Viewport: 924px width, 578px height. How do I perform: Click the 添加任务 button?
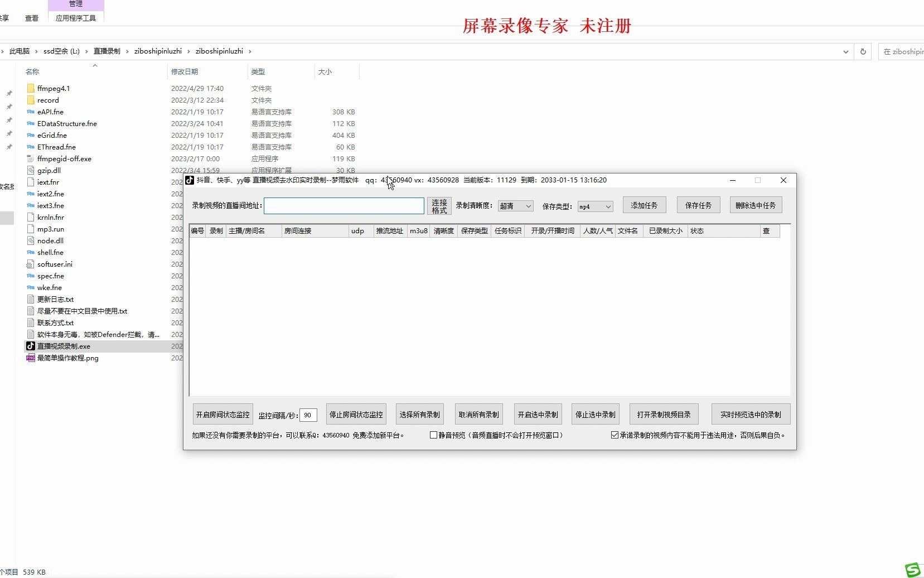[x=644, y=205]
